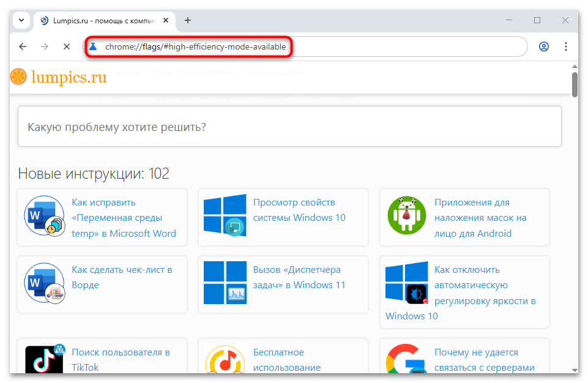Image resolution: width=588 pixels, height=383 pixels.
Task: Open 'Приложения для наложения масок' article
Action: pyautogui.click(x=480, y=218)
